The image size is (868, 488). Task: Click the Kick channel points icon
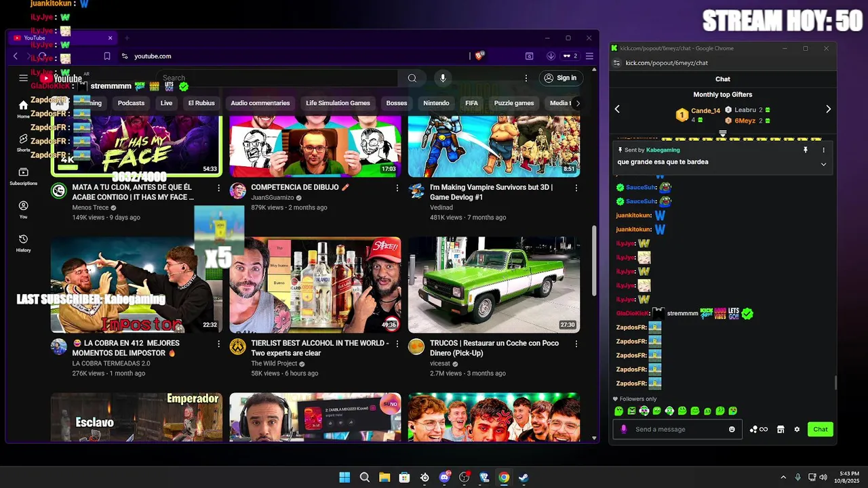[x=758, y=429]
